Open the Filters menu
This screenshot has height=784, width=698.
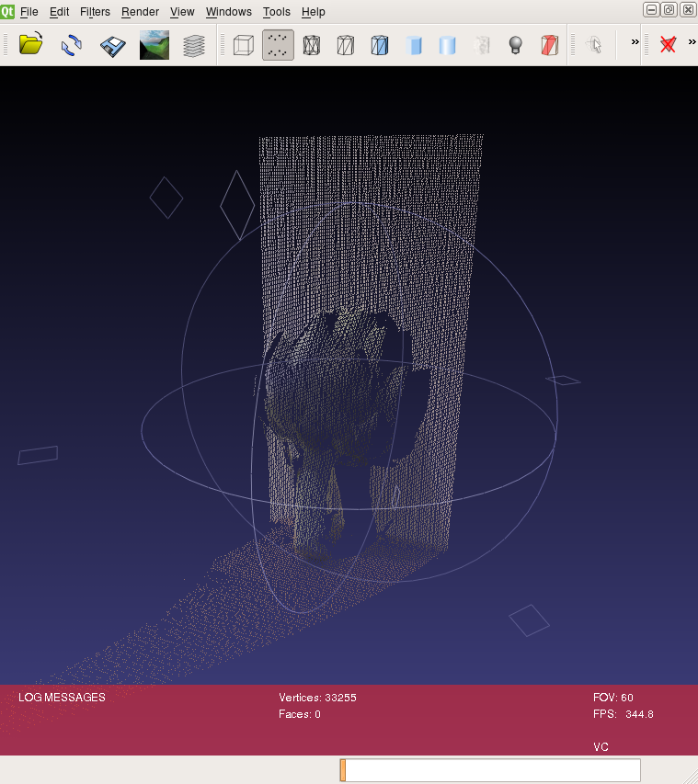[95, 12]
